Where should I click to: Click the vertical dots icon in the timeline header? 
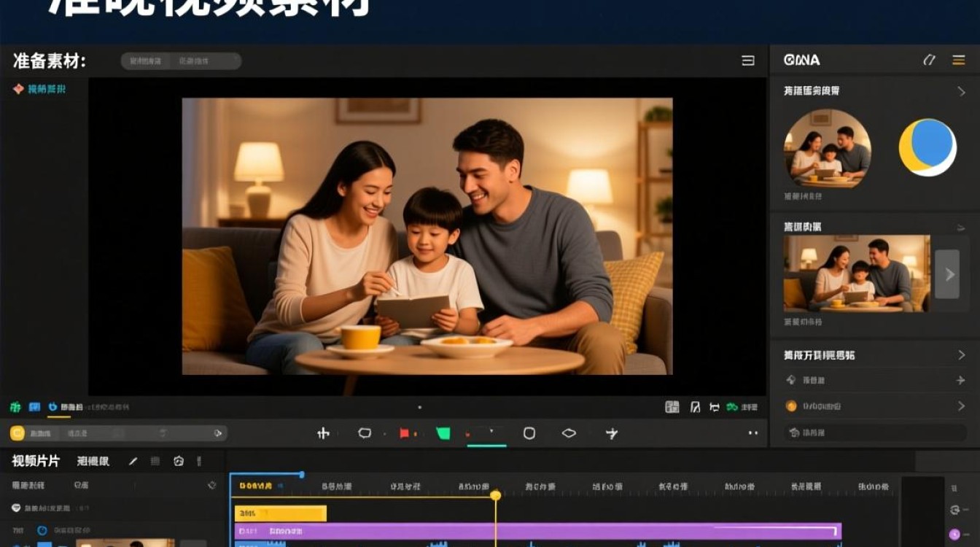[x=198, y=461]
